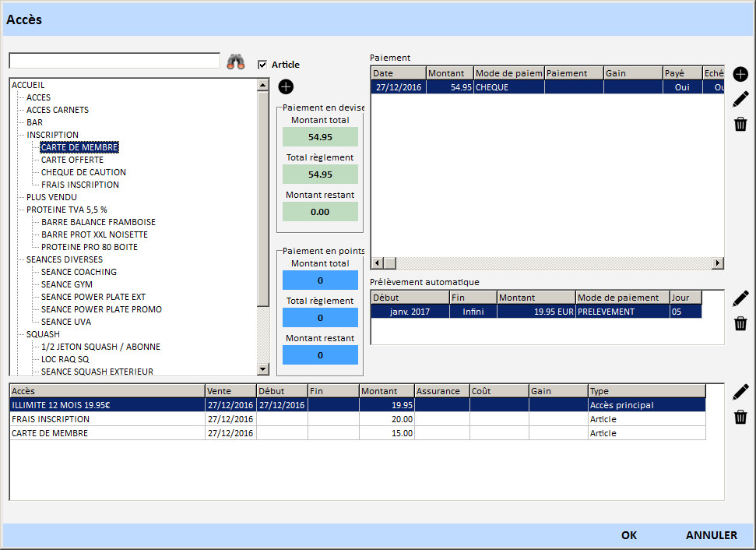Screen dimensions: 756x550
Task: Select the janv. 2017 PRELEVEMENT row
Action: 536,312
